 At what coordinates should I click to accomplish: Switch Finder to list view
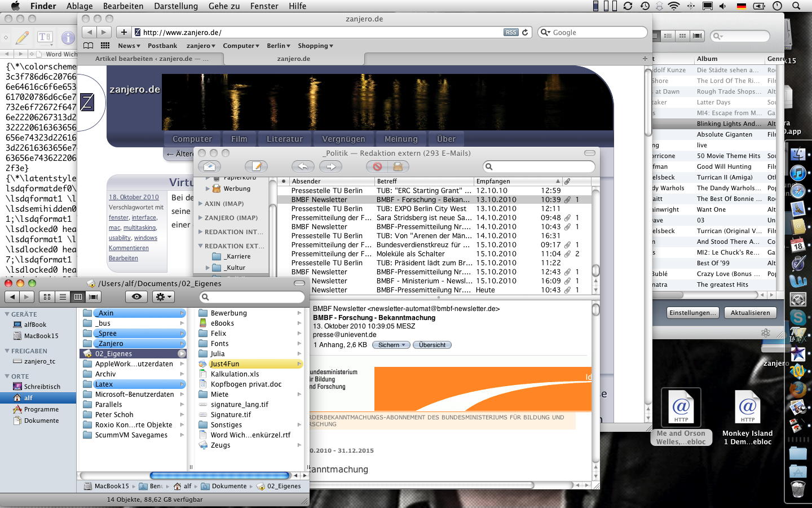(63, 296)
